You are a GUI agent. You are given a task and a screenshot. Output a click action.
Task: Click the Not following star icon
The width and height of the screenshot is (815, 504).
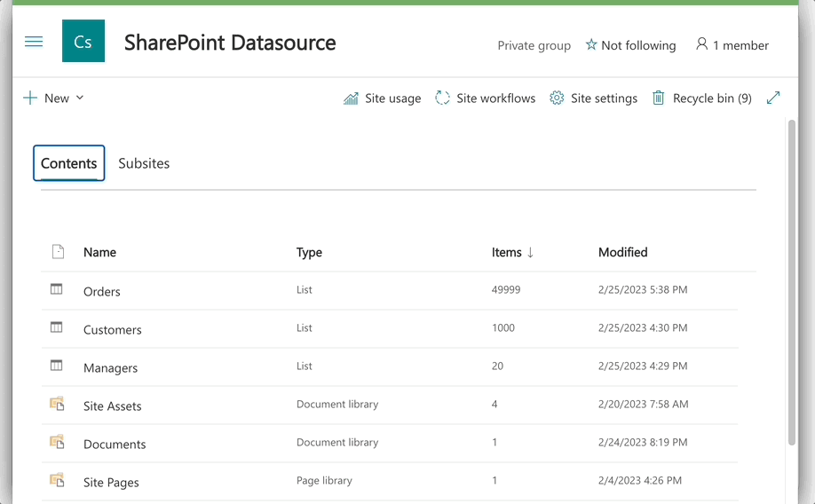591,44
